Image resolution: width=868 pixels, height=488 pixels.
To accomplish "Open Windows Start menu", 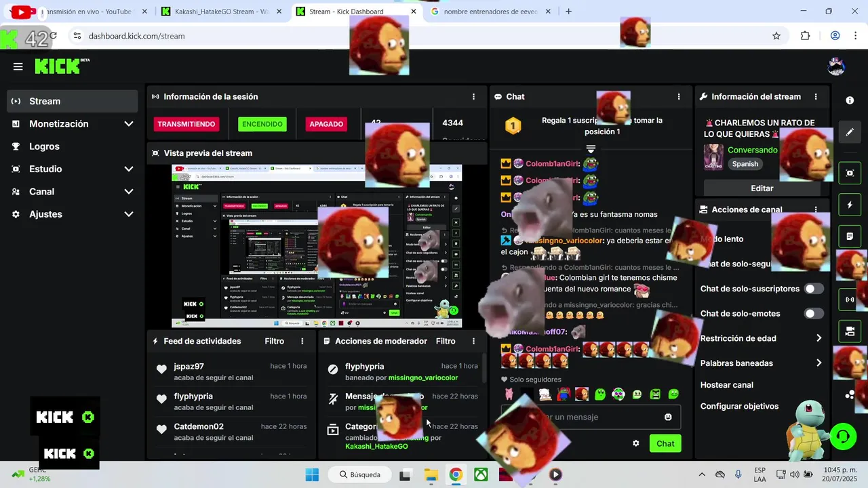I will click(312, 474).
